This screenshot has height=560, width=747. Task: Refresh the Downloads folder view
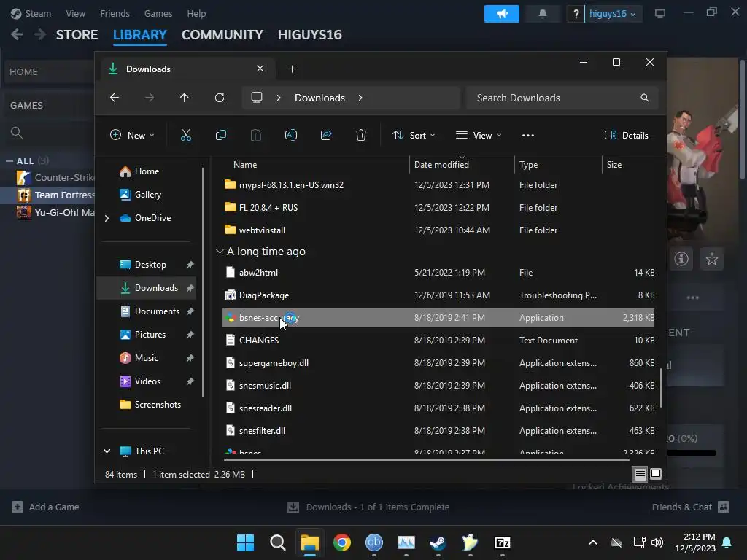pyautogui.click(x=219, y=98)
